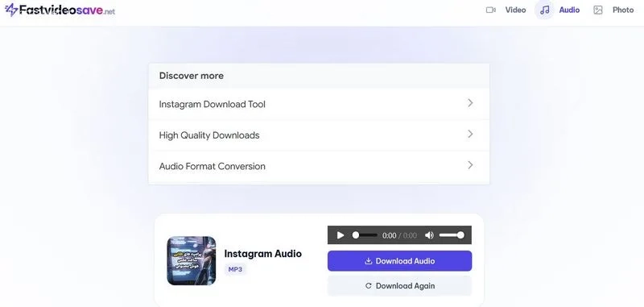Click the 0:00 / 0:00 time display
This screenshot has width=644, height=307.
(399, 235)
